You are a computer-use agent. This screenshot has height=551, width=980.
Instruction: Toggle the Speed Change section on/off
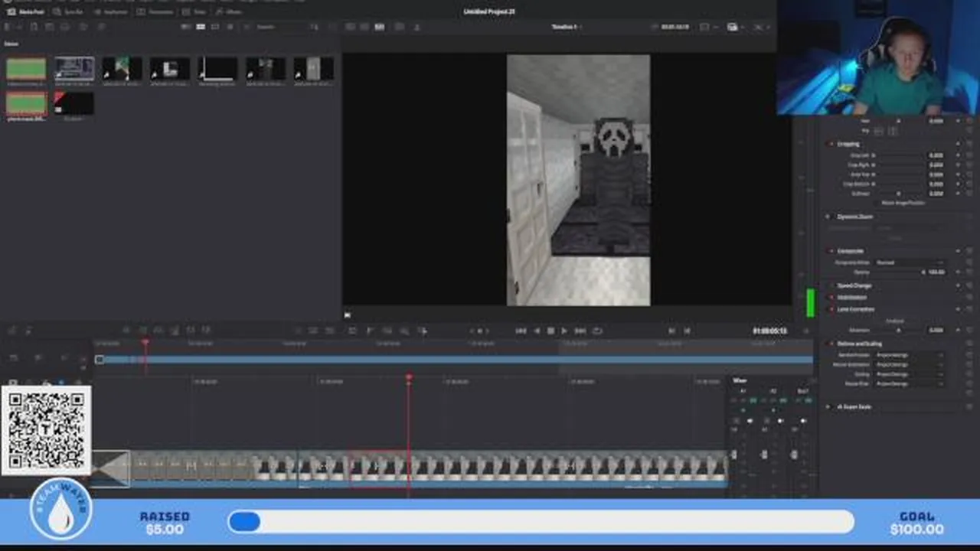pyautogui.click(x=831, y=285)
